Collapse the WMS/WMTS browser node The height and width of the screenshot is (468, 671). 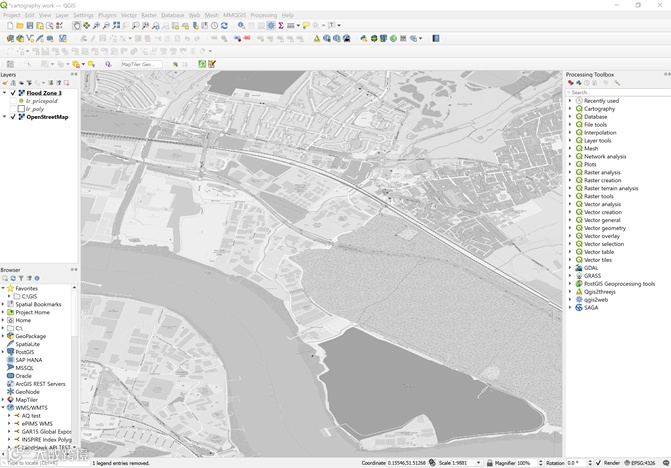[x=3, y=408]
